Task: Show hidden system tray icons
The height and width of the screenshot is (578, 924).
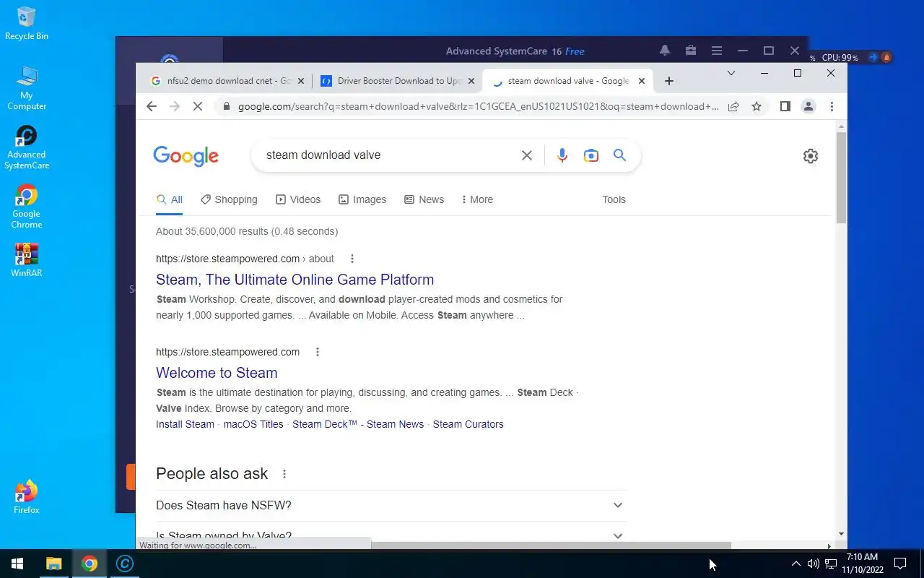Action: coord(796,564)
